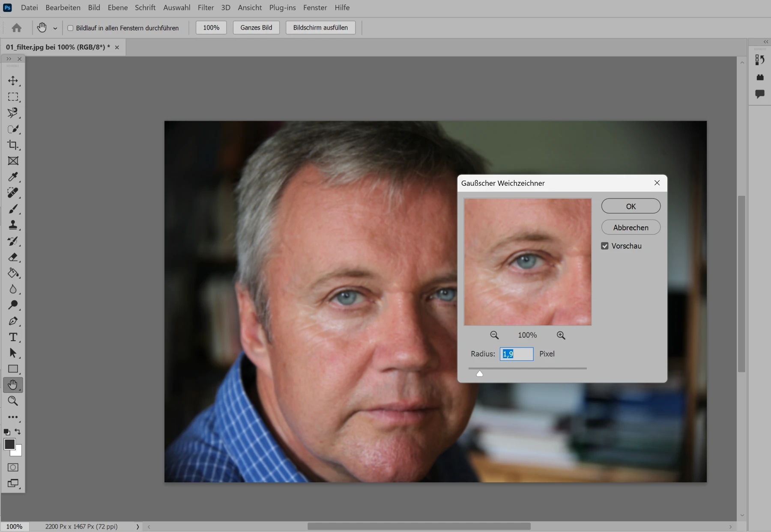Select the Text tool

pos(13,337)
